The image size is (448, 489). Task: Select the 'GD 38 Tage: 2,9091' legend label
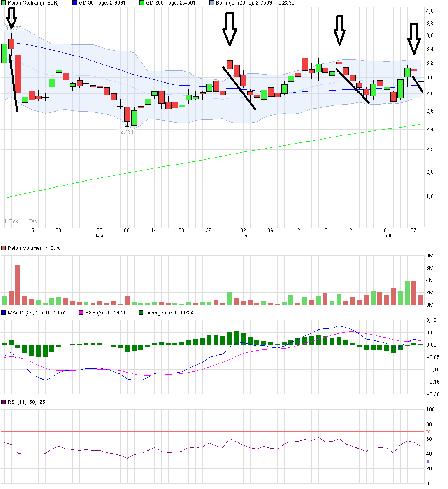102,3
